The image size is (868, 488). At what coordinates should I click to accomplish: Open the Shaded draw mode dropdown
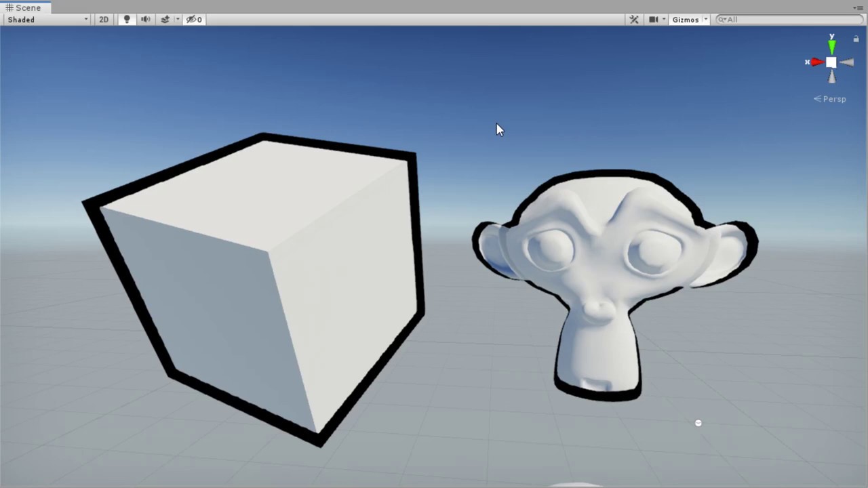click(47, 20)
